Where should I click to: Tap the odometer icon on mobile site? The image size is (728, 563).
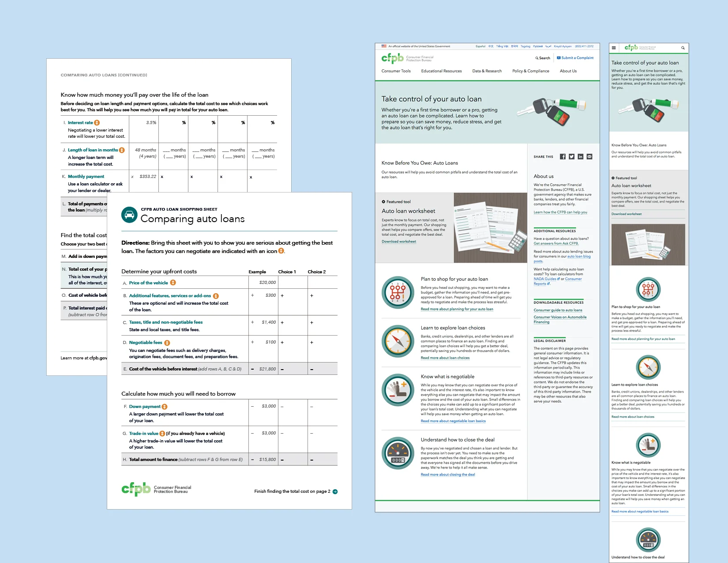pos(648,540)
